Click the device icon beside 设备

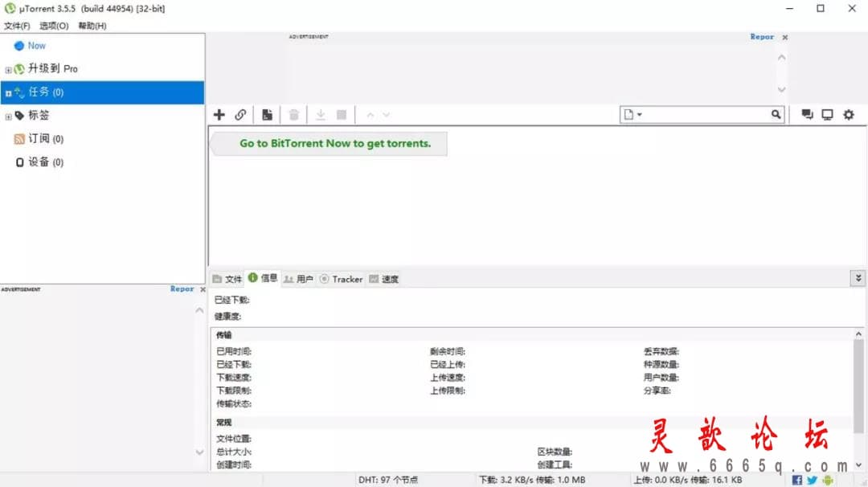[19, 162]
